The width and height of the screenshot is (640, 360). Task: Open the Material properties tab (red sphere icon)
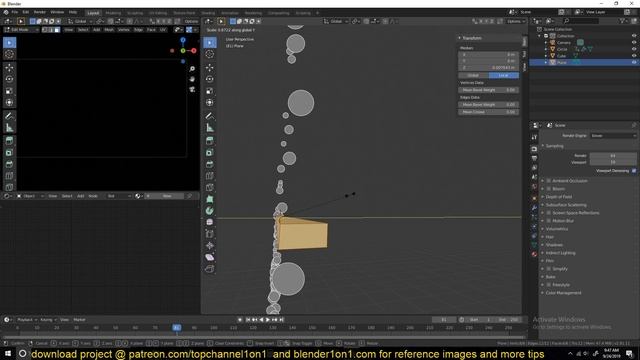[534, 254]
